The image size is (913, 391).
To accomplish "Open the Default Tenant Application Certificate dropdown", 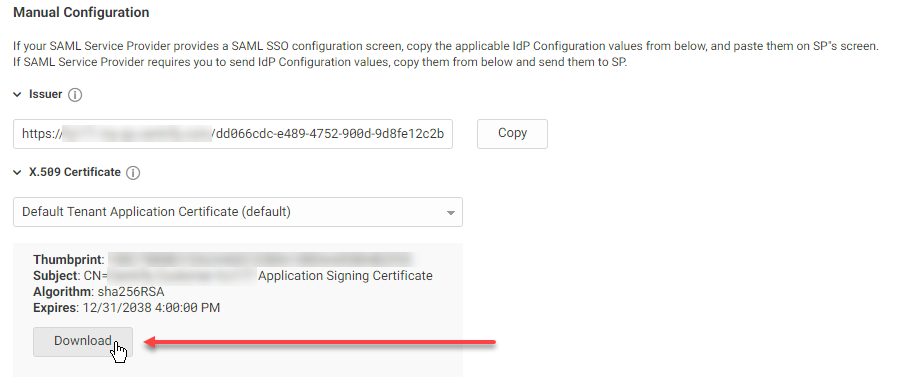I will tap(238, 212).
